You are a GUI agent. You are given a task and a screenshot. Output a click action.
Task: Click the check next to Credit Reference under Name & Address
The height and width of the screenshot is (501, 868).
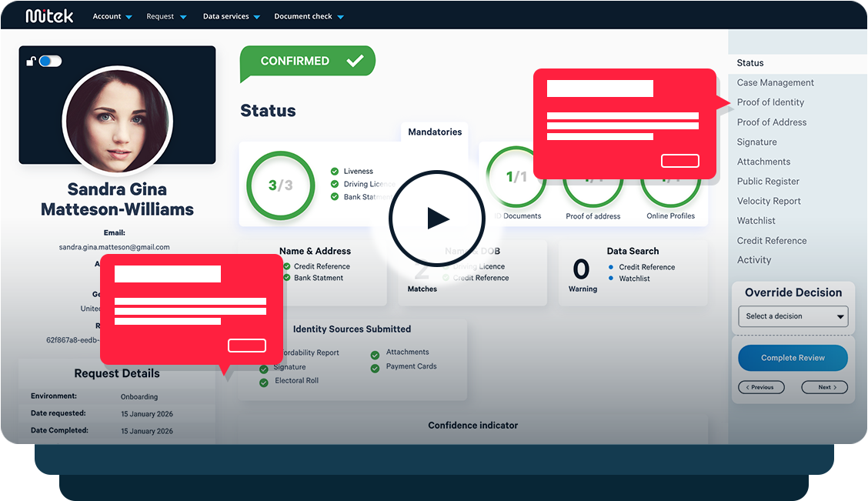tap(287, 266)
